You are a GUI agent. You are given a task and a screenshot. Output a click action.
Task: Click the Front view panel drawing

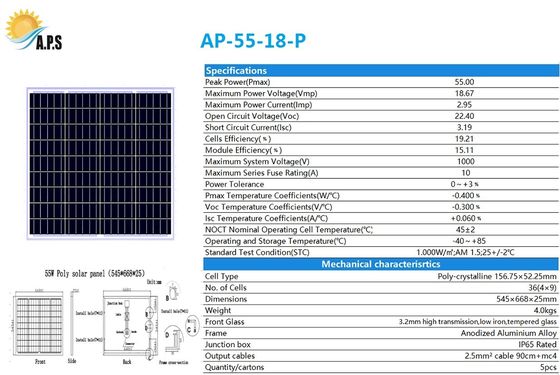tap(39, 324)
